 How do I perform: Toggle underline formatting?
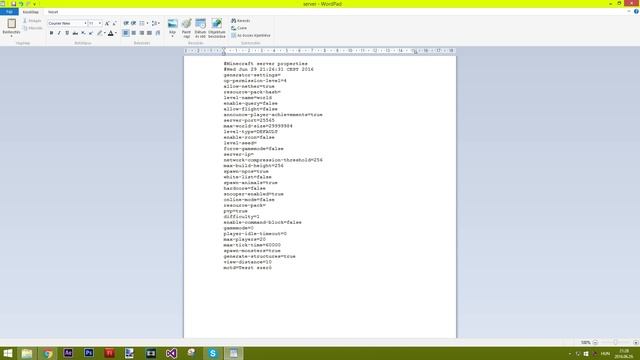[67, 33]
